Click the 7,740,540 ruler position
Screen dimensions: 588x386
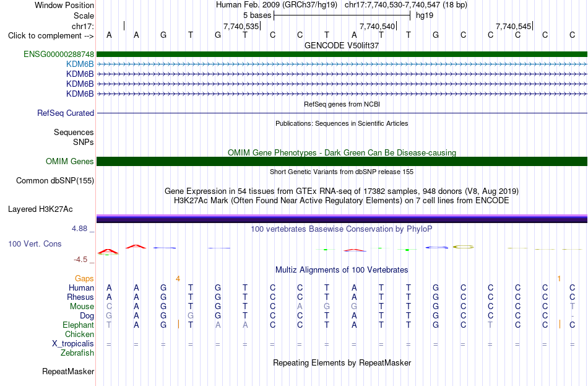pos(378,26)
